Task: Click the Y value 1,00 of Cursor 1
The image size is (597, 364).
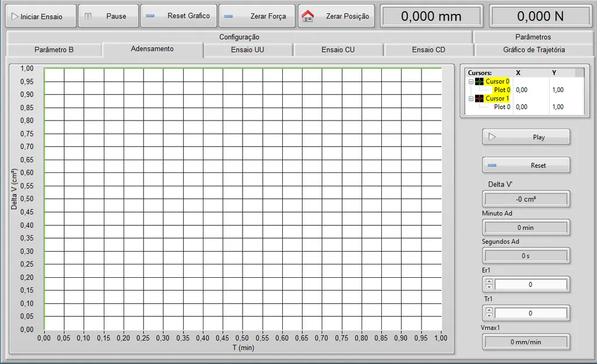Action: coord(558,107)
